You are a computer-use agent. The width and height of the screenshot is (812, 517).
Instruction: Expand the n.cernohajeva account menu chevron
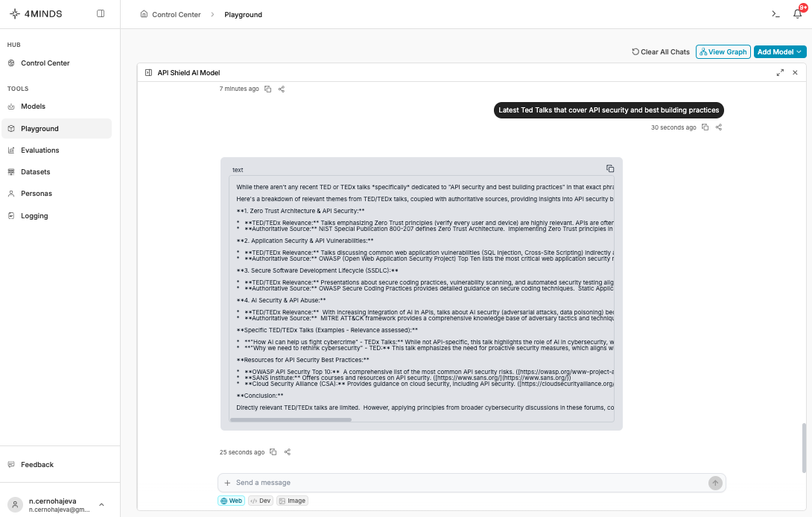(x=101, y=504)
